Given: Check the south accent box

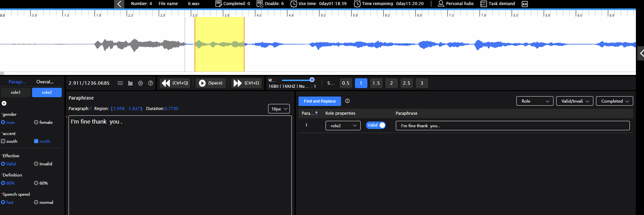Looking at the screenshot, I should point(3,141).
